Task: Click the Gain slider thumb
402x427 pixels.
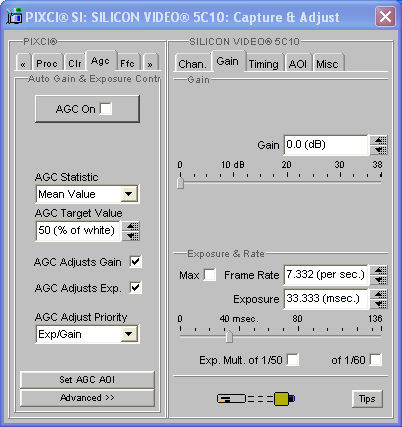Action: tap(180, 183)
